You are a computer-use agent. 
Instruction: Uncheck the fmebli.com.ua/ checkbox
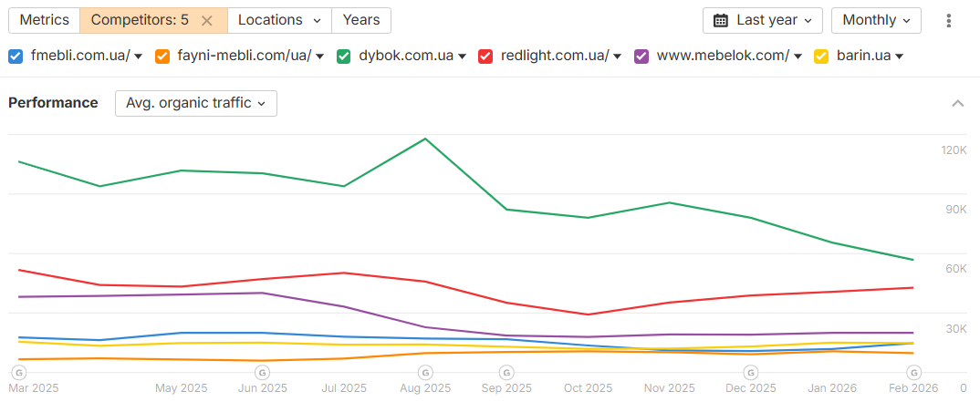[16, 56]
